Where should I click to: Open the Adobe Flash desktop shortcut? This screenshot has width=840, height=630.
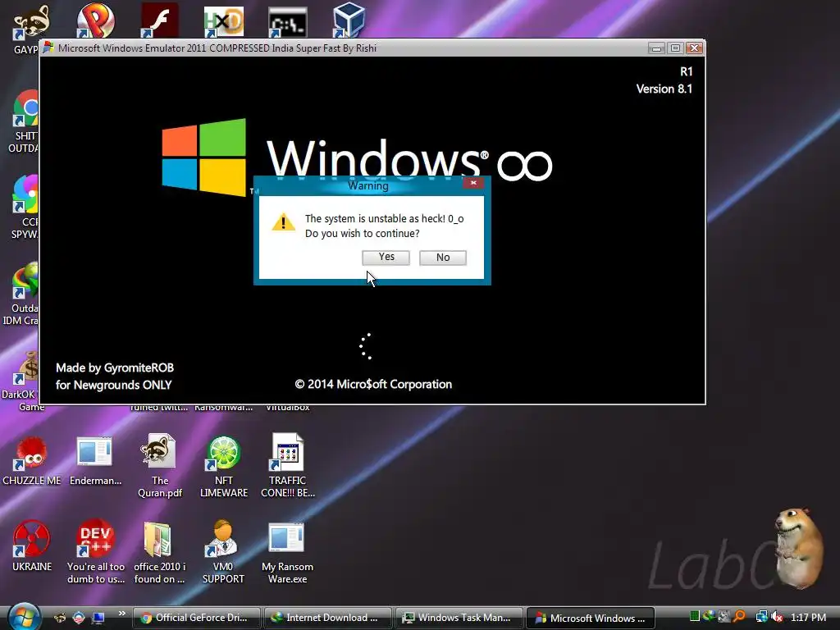coord(159,21)
